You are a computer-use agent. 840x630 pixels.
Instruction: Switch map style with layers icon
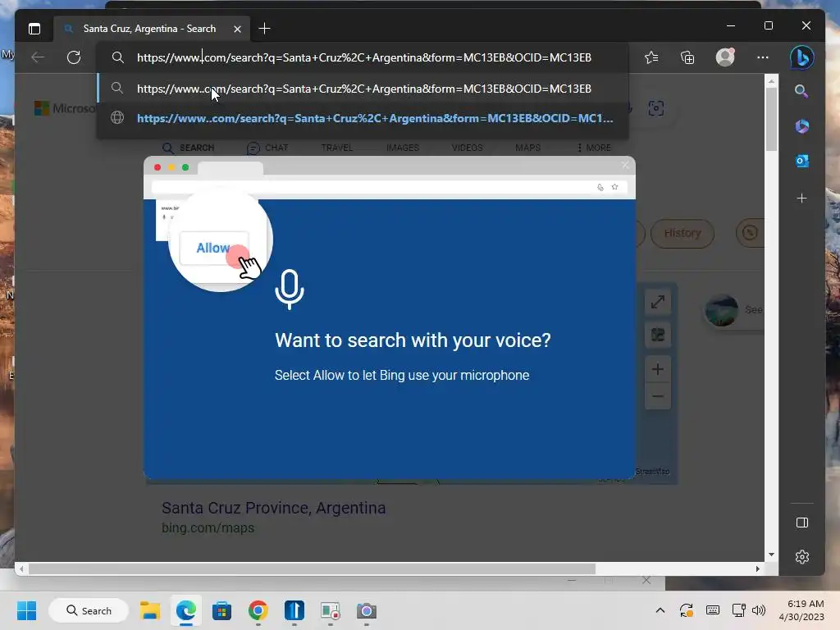click(x=658, y=336)
